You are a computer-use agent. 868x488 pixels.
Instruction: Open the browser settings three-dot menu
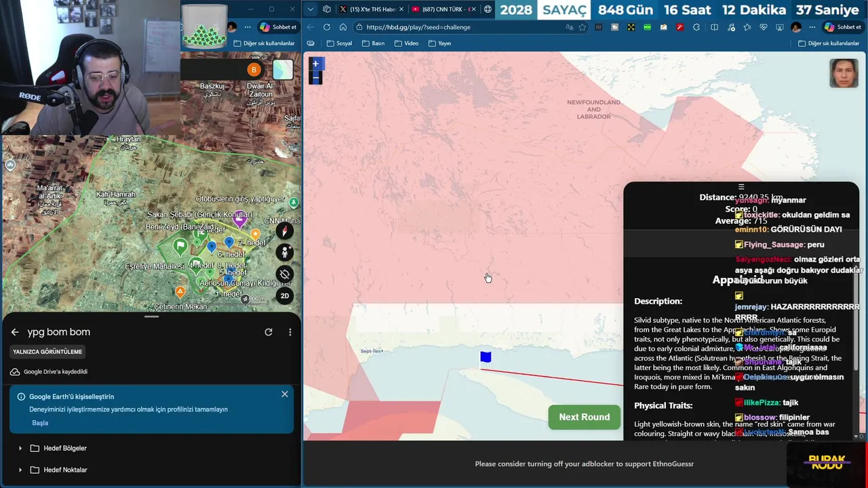[812, 27]
